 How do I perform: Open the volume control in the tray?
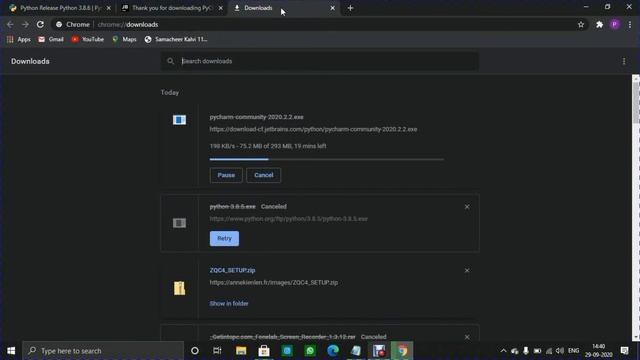click(x=560, y=351)
